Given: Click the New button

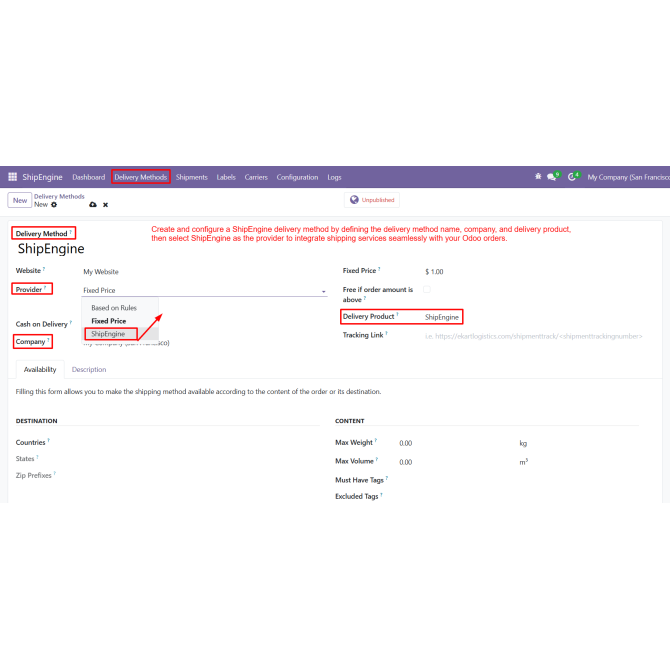Looking at the screenshot, I should [x=20, y=200].
